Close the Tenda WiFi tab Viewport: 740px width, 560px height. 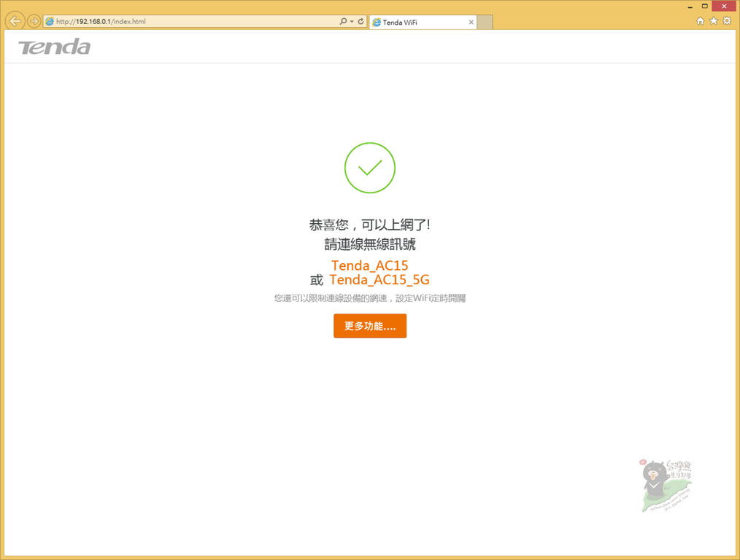pyautogui.click(x=471, y=22)
